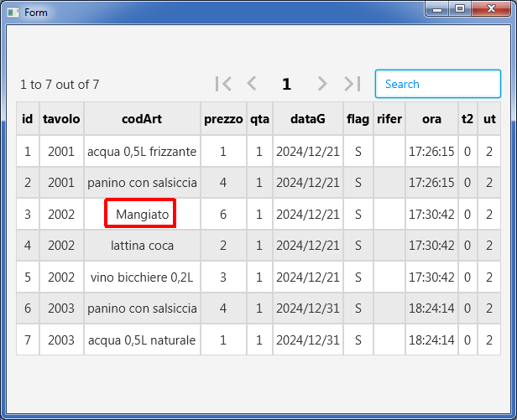The image size is (517, 420).
Task: Sort by the rifer column header
Action: 389,118
